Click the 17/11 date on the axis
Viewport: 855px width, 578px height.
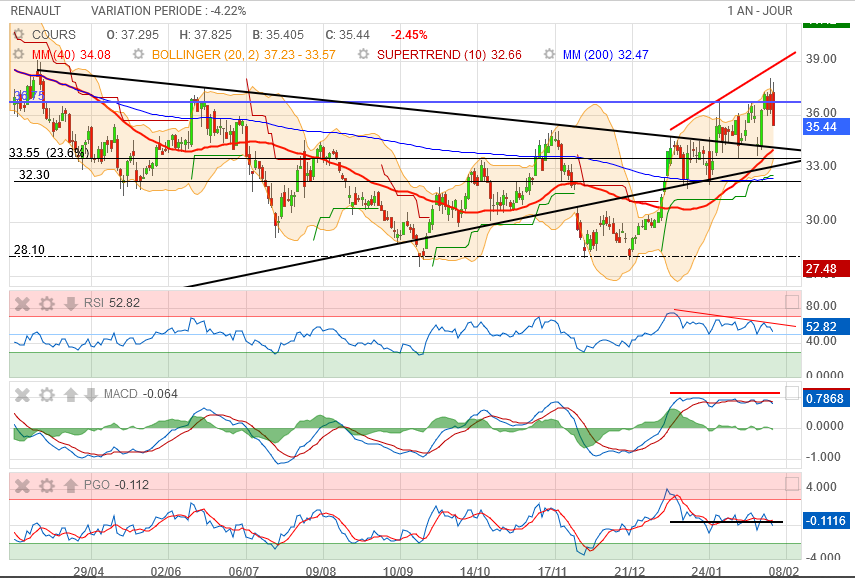point(552,571)
